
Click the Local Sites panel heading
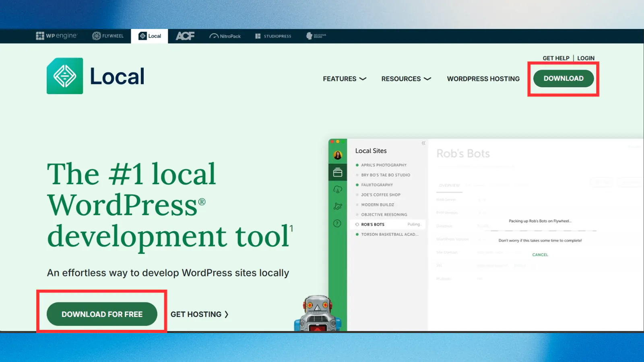[371, 151]
